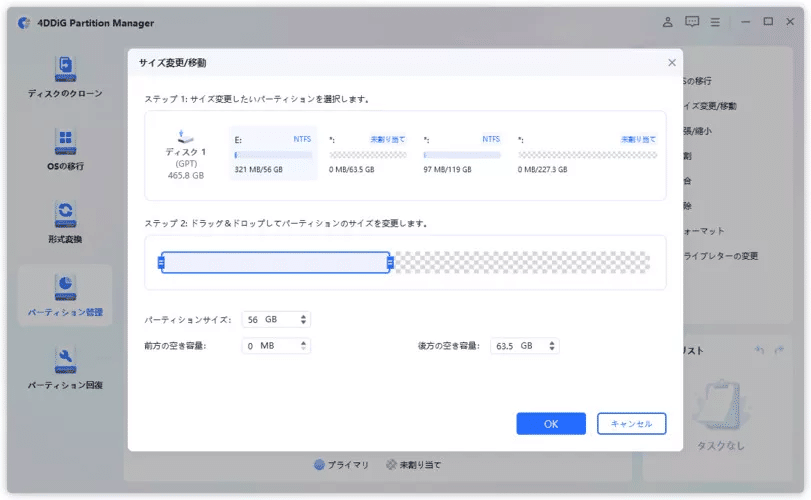Open the ディスクのクローン disk clone icon
811x500 pixels.
[65, 69]
